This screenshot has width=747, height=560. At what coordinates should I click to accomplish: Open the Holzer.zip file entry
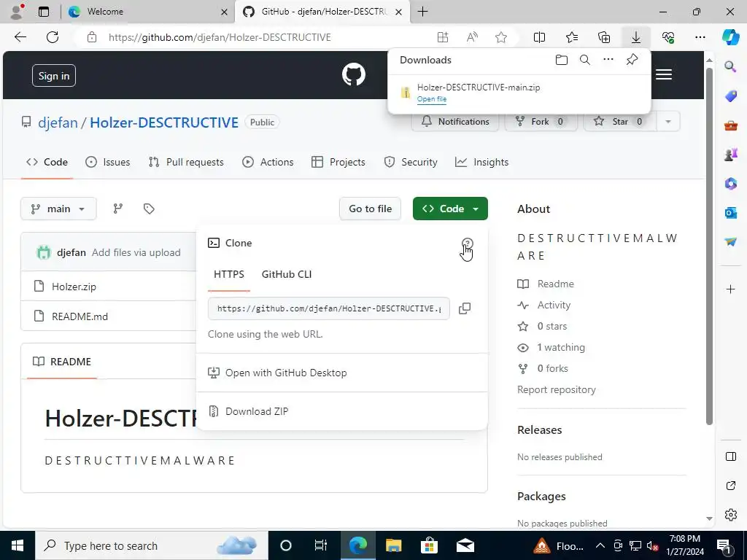74,287
